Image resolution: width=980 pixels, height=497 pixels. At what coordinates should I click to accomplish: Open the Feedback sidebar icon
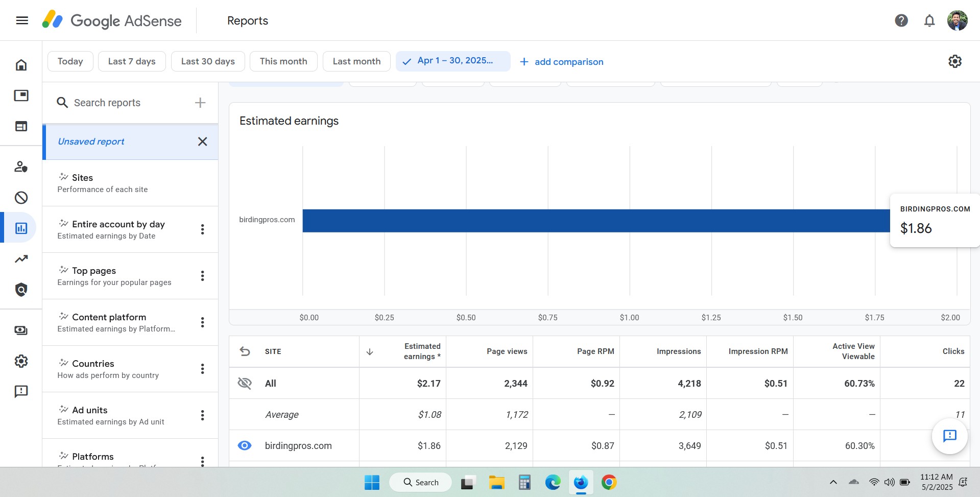tap(21, 392)
